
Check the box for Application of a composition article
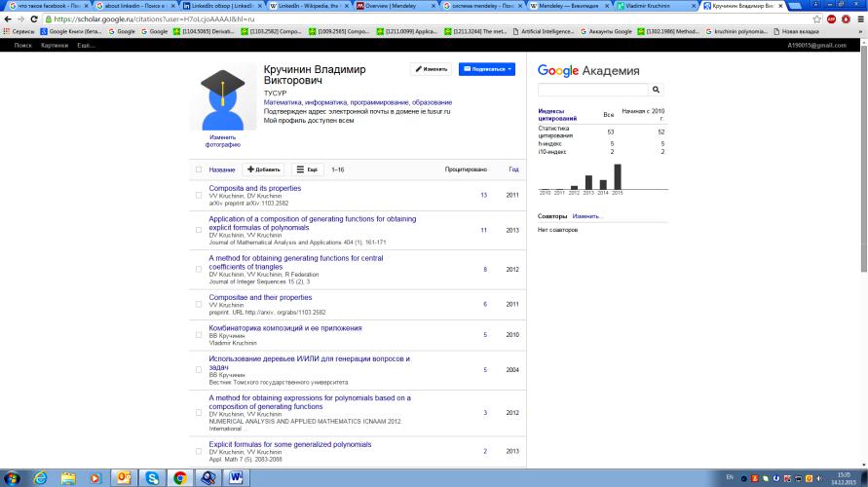click(199, 230)
